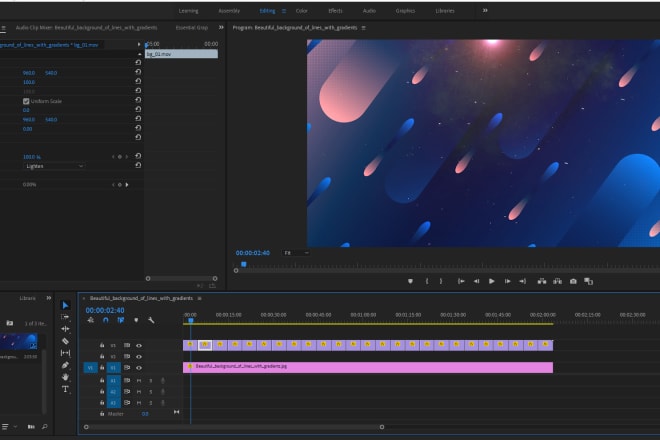Click the Extract button
Screen dimensions: 660x440
(557, 281)
